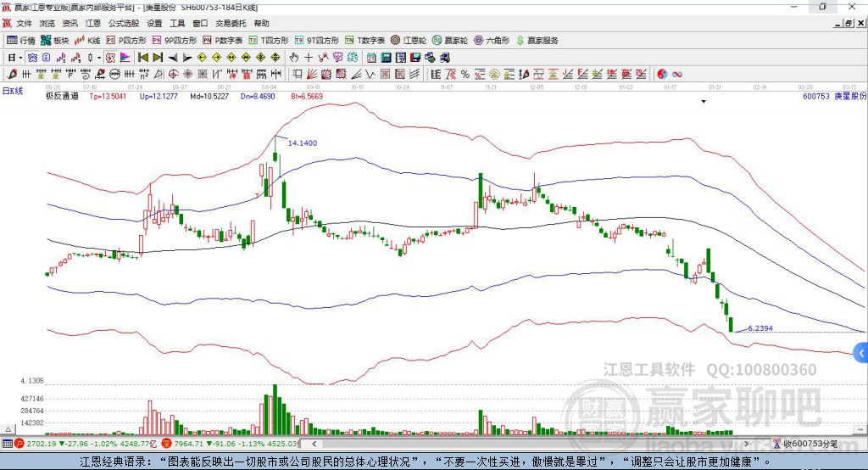This screenshot has height=470, width=868.
Task: Click the Bt=6.5669 value
Action: tap(307, 96)
